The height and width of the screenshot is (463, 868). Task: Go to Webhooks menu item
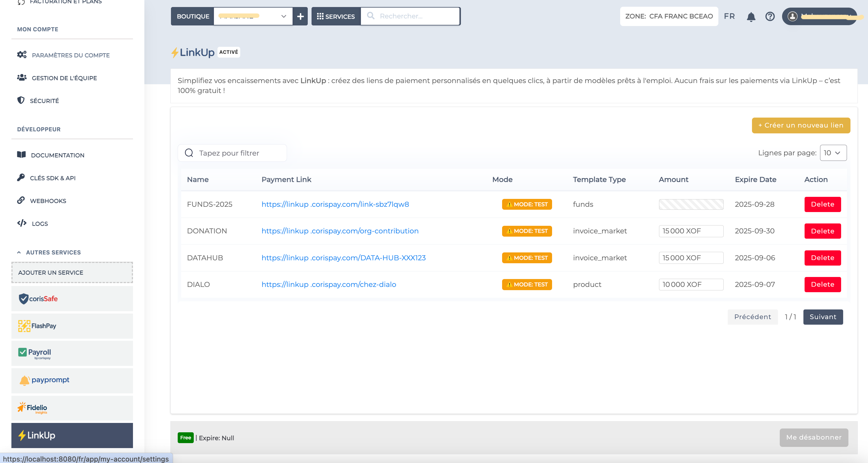click(x=48, y=201)
